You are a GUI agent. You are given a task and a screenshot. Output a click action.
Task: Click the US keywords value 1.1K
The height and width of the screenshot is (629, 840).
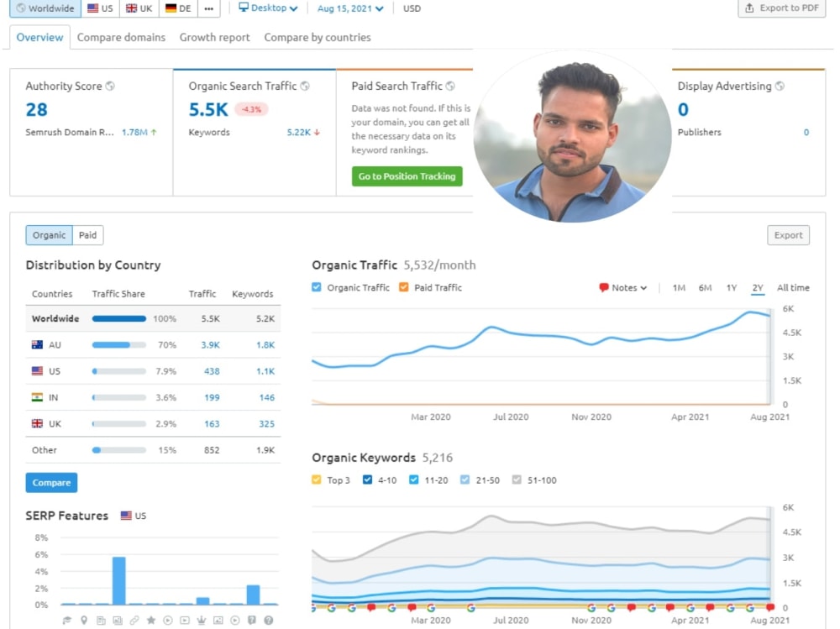pyautogui.click(x=265, y=370)
